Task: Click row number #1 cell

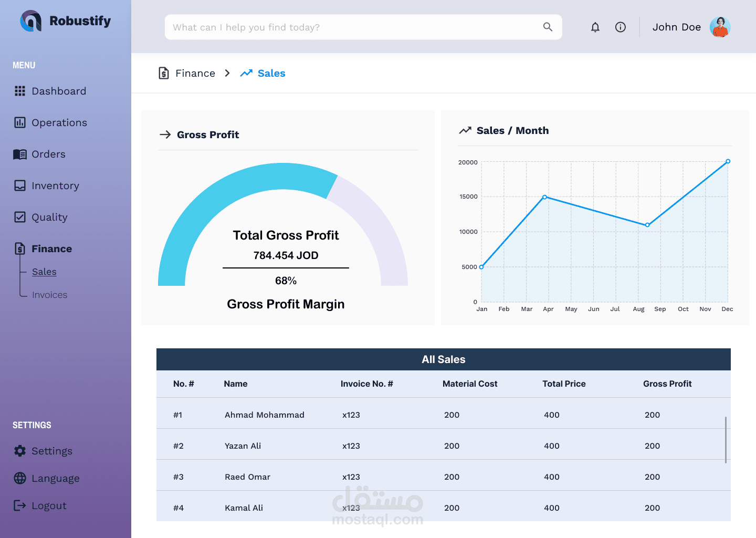Action: (178, 415)
